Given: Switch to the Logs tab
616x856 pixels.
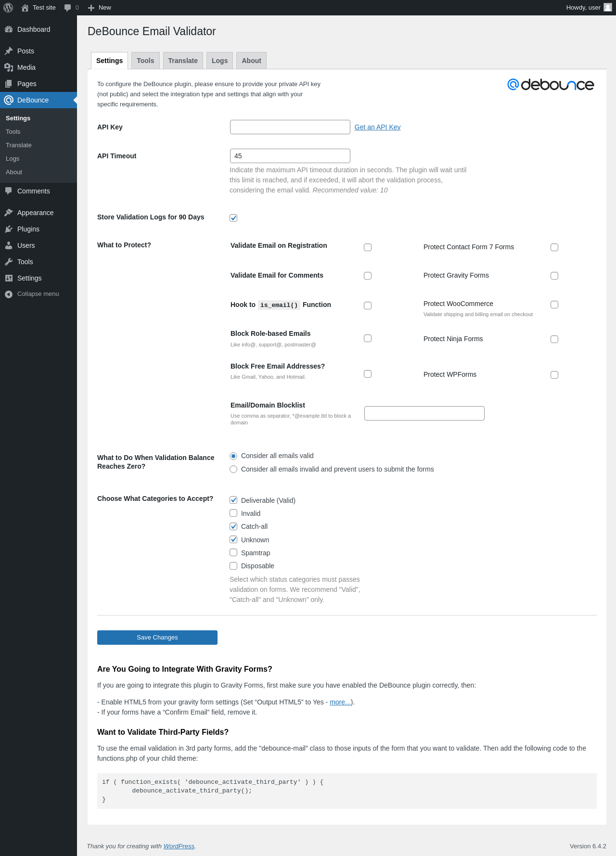Looking at the screenshot, I should [x=219, y=61].
